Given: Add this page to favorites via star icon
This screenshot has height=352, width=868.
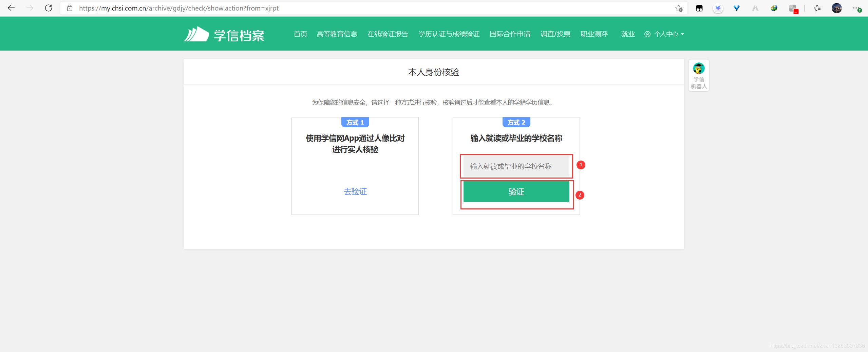Looking at the screenshot, I should click(x=679, y=8).
